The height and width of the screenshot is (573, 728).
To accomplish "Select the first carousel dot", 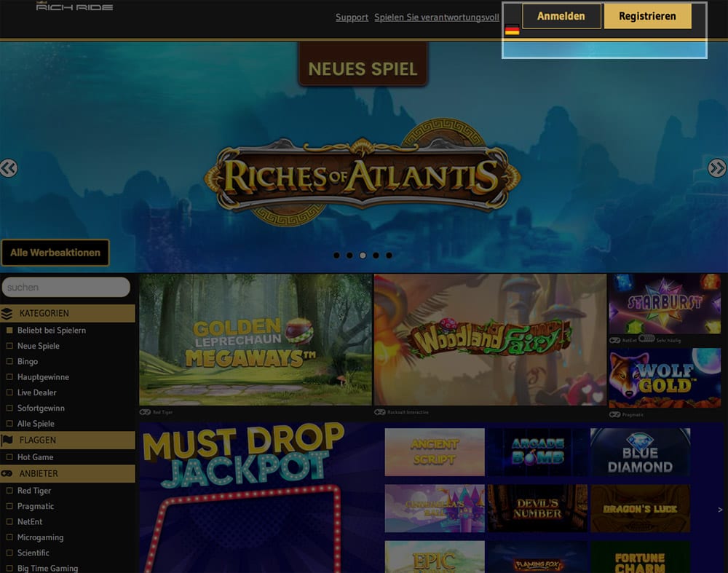I will tap(336, 256).
